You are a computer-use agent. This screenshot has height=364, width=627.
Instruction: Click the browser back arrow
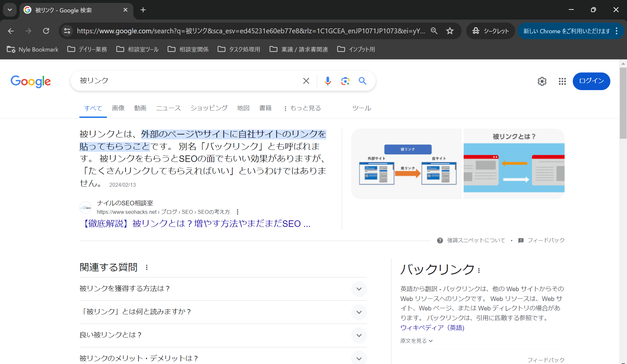(x=11, y=31)
